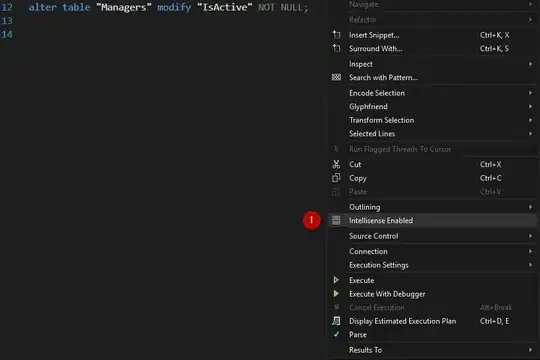Screen dimensions: 540x360
Task: Click the Insert Snippet icon
Action: click(x=336, y=35)
